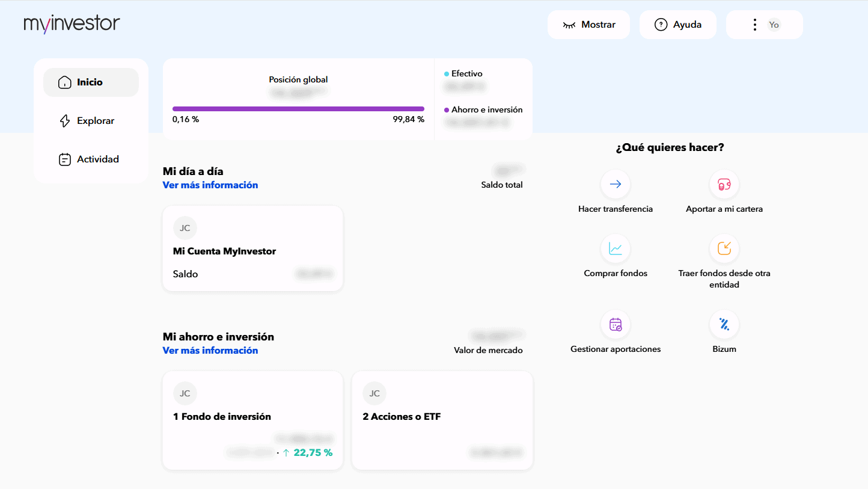Click the 0,16 % percentage text
868x489 pixels.
[x=186, y=120]
